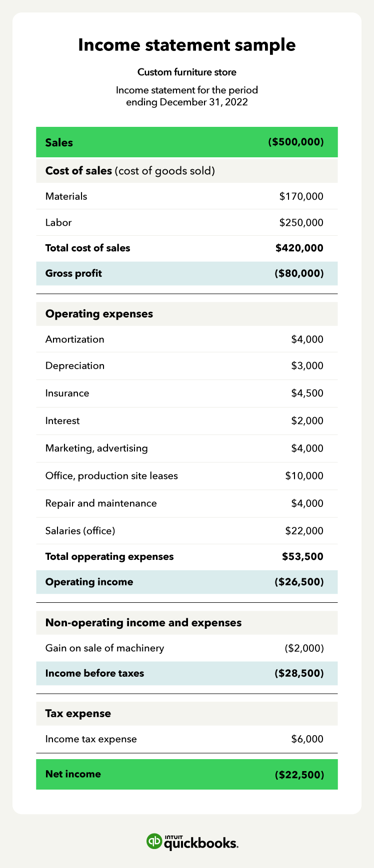This screenshot has height=868, width=374.
Task: Select the green Sales header row
Action: (x=186, y=142)
